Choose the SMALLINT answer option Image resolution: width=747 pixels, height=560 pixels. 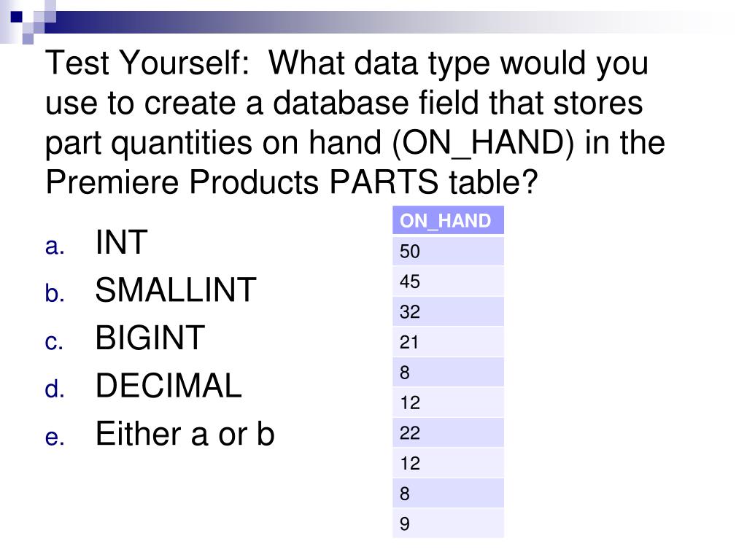point(176,289)
